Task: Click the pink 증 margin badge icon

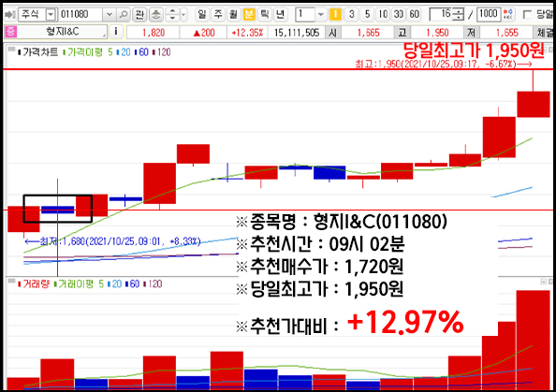Action: [x=10, y=32]
